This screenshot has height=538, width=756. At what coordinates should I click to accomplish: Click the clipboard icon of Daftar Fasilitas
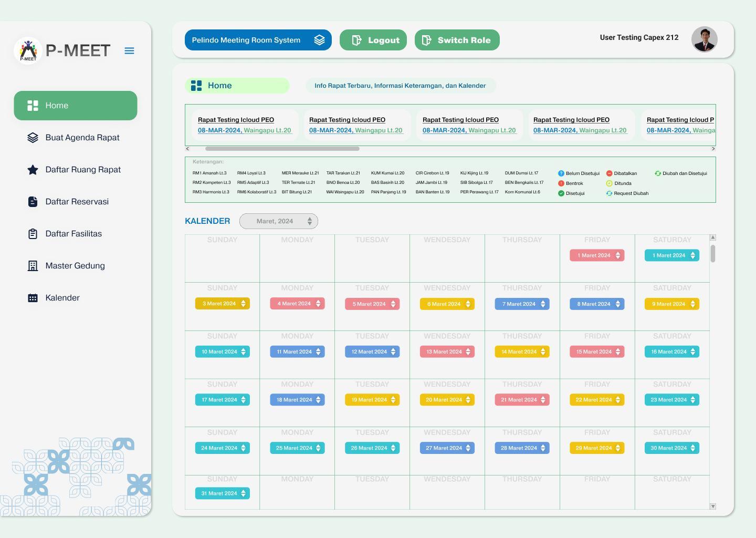click(33, 234)
